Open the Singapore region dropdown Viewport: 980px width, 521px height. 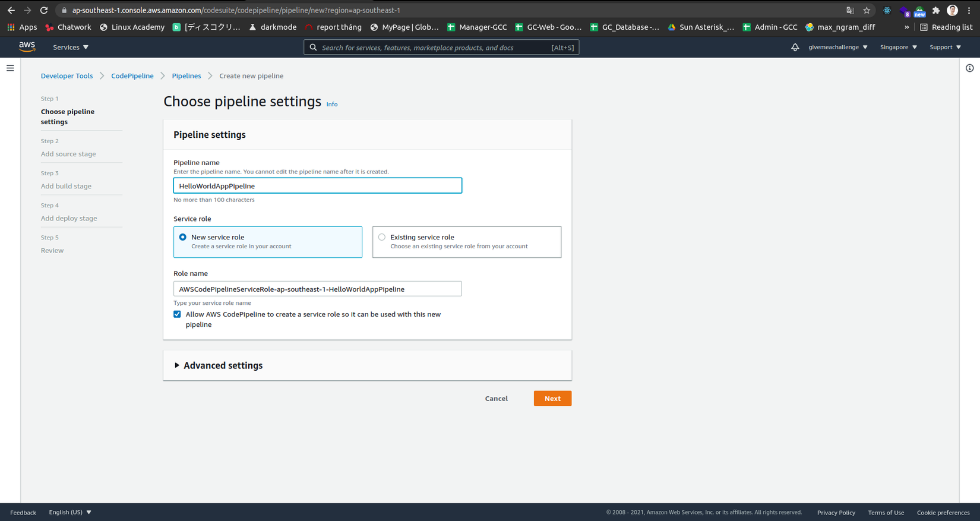[x=898, y=47]
